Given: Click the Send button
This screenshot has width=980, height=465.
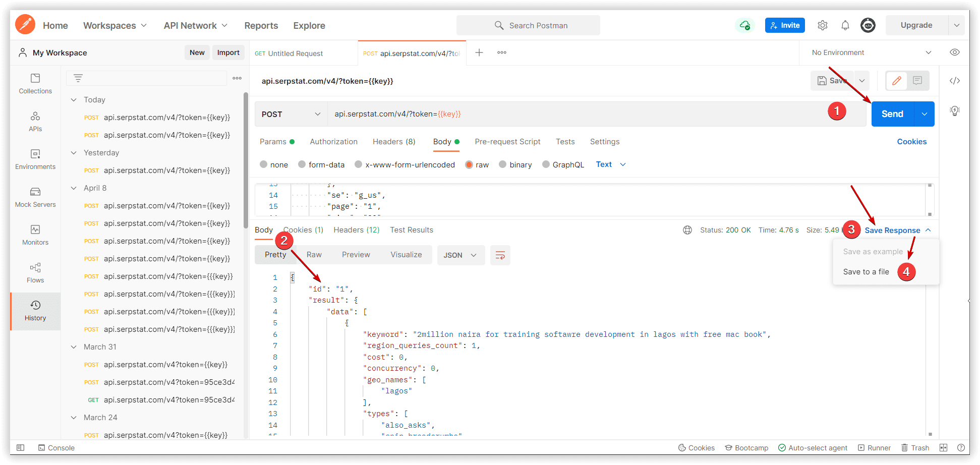Looking at the screenshot, I should pyautogui.click(x=892, y=114).
